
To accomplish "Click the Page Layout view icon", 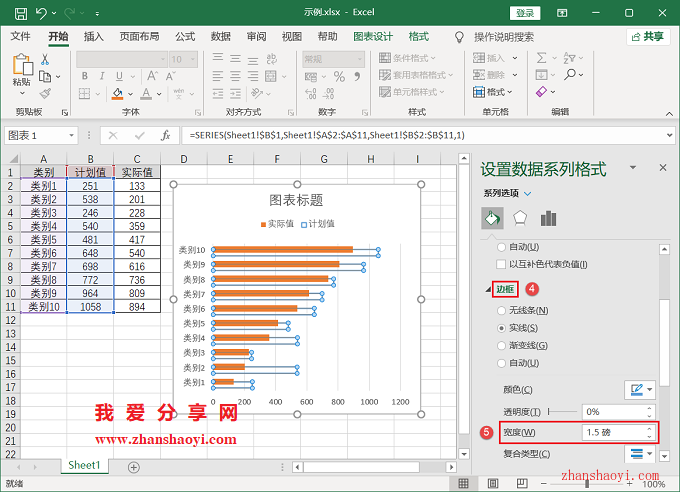I will click(493, 483).
